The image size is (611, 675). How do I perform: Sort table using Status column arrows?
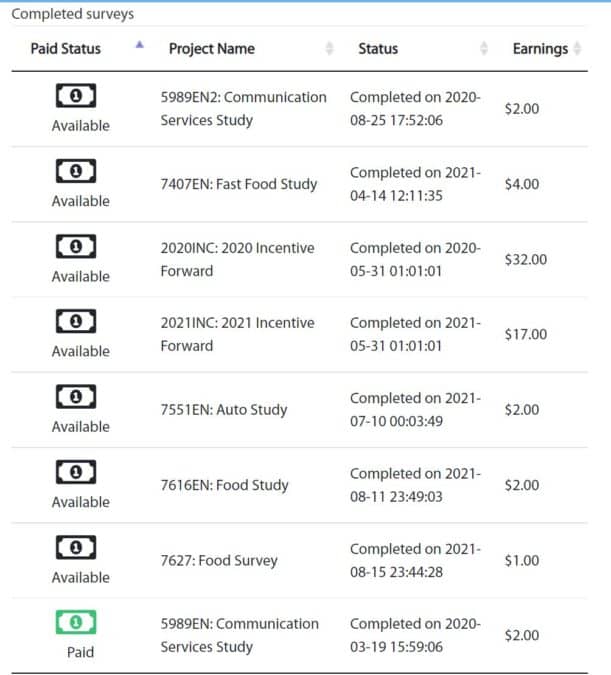tap(484, 48)
